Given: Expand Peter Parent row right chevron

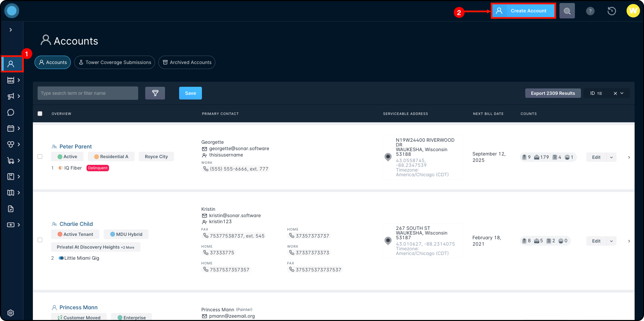Looking at the screenshot, I should click(x=629, y=157).
